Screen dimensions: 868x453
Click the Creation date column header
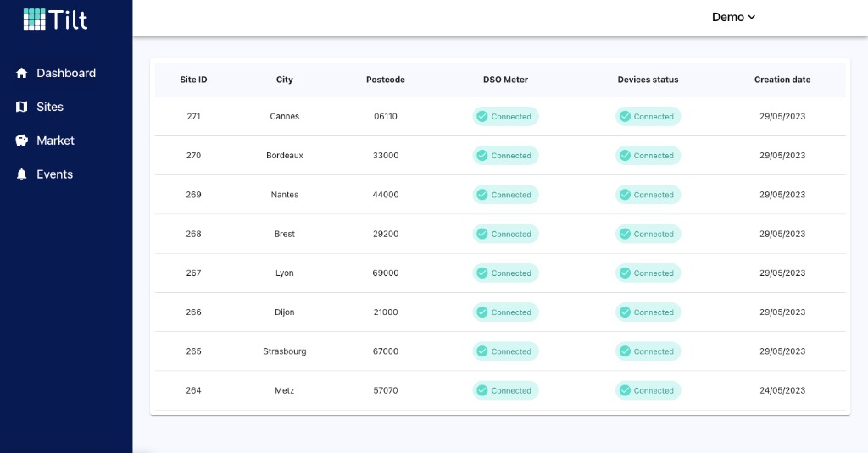tap(782, 80)
